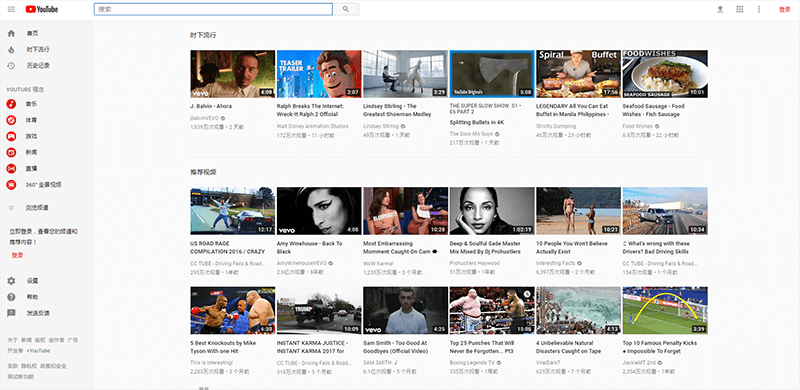Click the Live channel red icon
This screenshot has width=800, height=390.
(11, 168)
